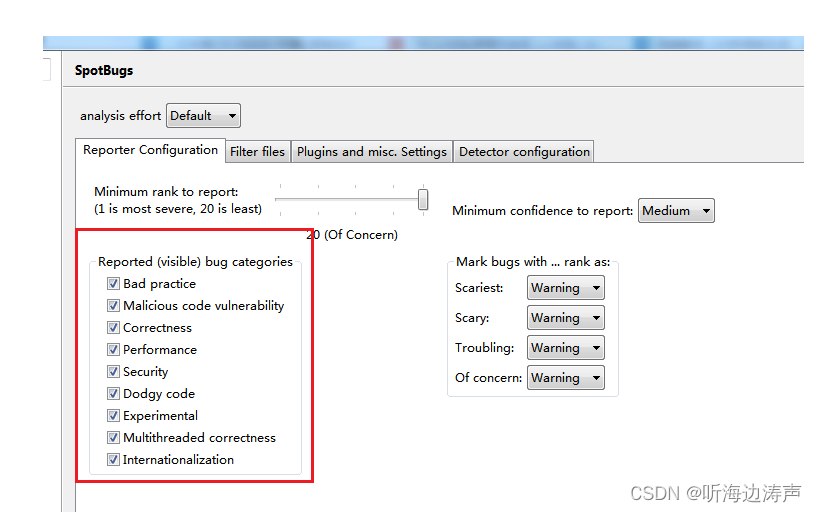
Task: Toggle the Security checkbox
Action: click(x=113, y=371)
